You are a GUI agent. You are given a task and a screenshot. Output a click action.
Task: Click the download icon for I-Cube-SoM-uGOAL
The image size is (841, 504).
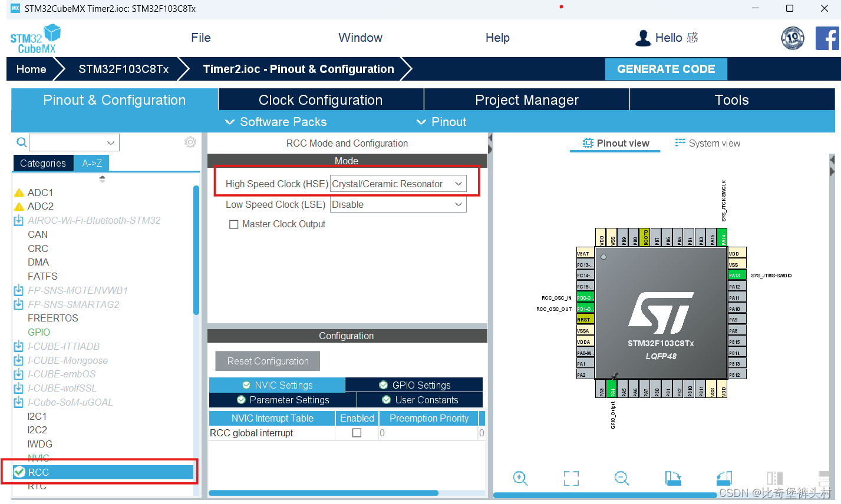click(19, 402)
